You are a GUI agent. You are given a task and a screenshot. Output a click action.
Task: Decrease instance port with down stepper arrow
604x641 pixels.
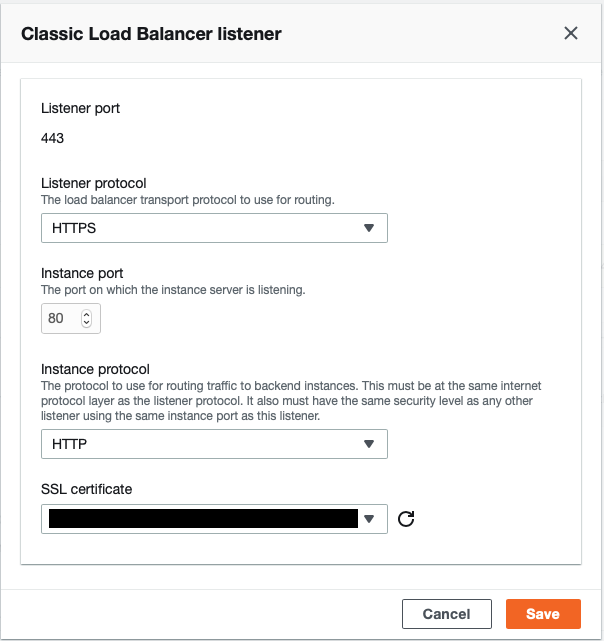(x=85, y=323)
